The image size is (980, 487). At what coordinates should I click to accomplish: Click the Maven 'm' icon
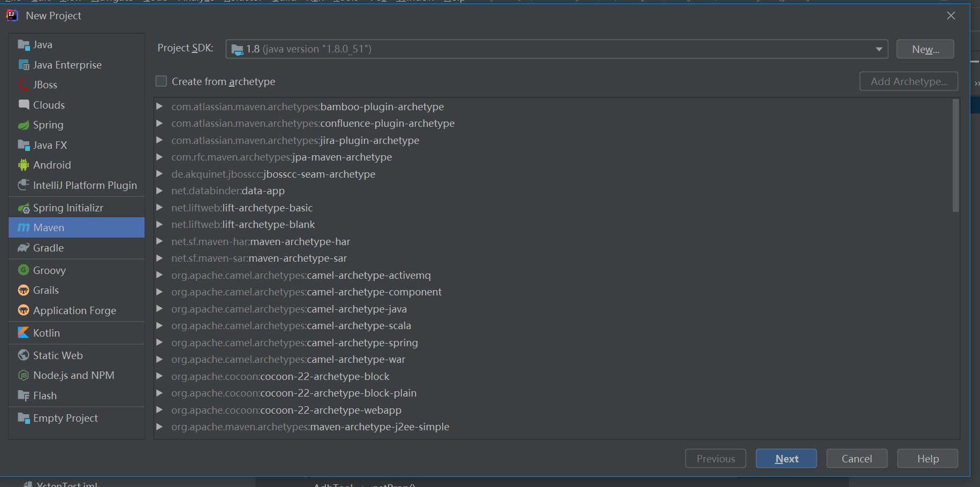tap(24, 227)
